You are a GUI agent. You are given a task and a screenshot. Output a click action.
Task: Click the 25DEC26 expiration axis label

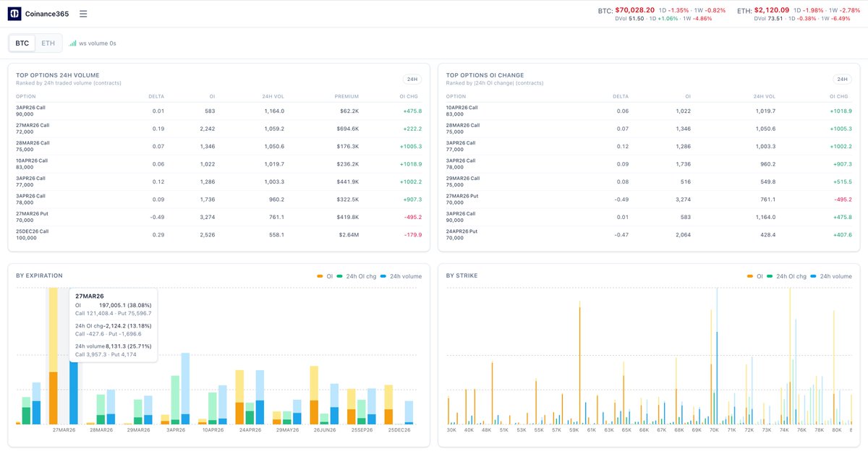(x=399, y=430)
